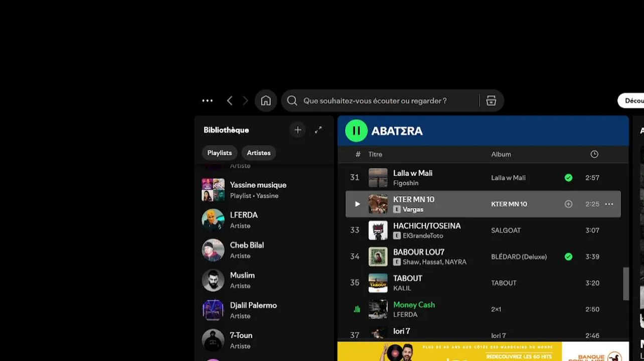Open more options for KTER MN 10
Image resolution: width=644 pixels, height=361 pixels.
pos(609,204)
